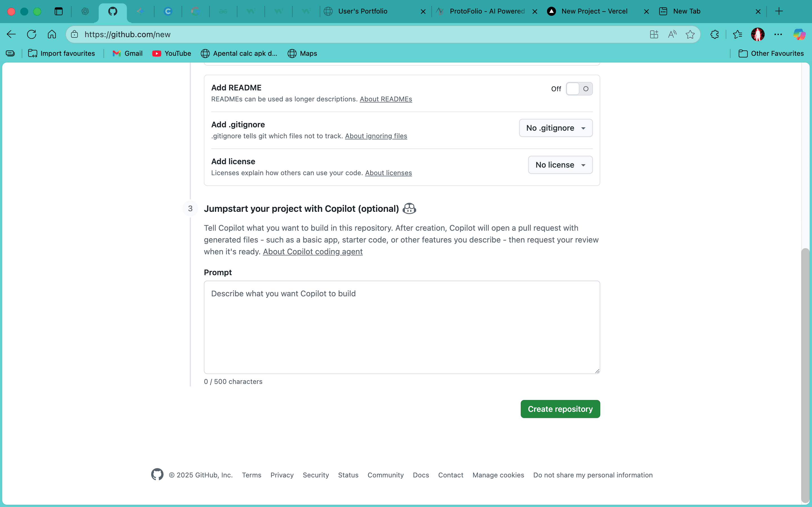Open Other Favourites folder in bookmarks bar
This screenshot has width=812, height=507.
click(771, 53)
